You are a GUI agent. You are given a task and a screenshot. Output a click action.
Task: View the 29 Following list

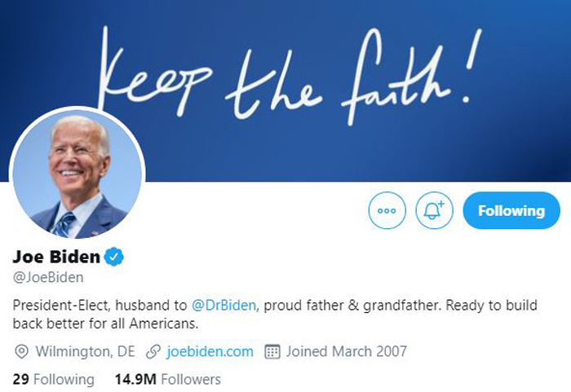pos(54,379)
